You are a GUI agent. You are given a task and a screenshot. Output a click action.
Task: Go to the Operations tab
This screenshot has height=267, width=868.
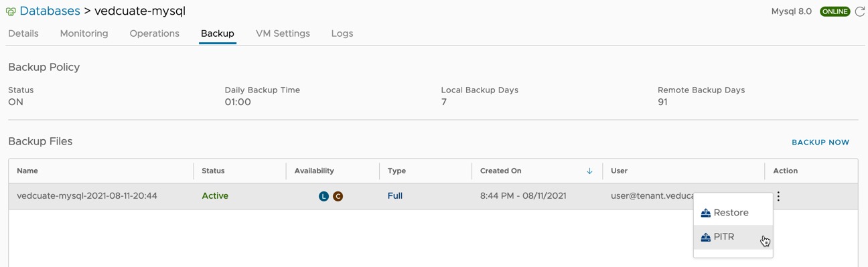pos(155,33)
